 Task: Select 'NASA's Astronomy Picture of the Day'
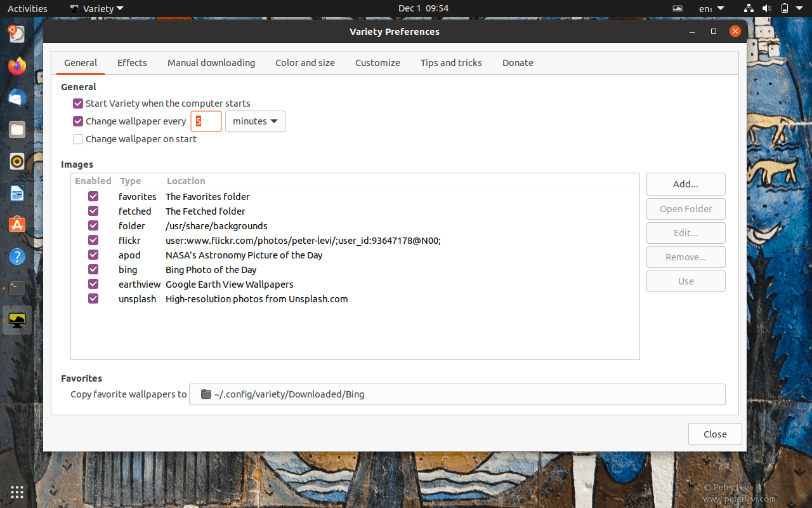[x=244, y=255]
